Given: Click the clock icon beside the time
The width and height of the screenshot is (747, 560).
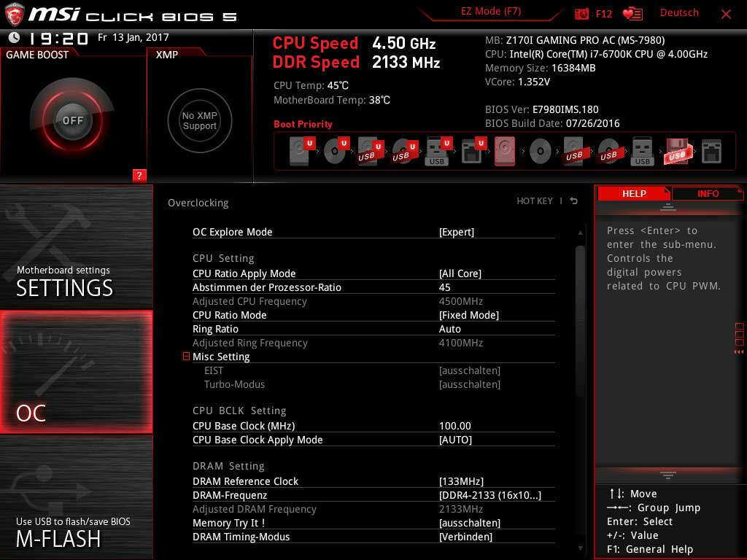Looking at the screenshot, I should (15, 37).
